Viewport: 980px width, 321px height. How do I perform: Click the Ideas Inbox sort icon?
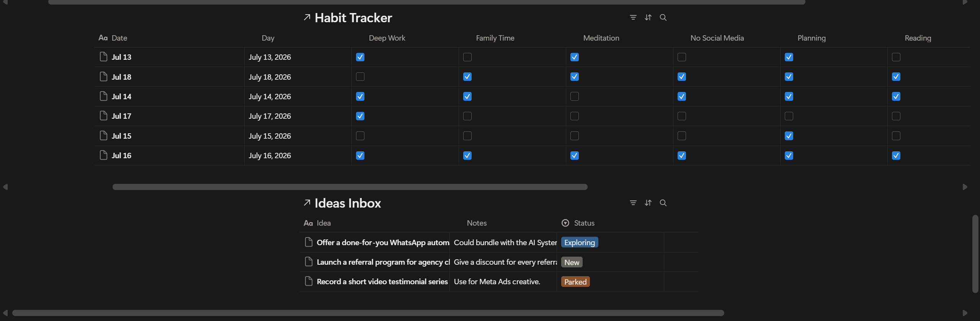click(648, 203)
